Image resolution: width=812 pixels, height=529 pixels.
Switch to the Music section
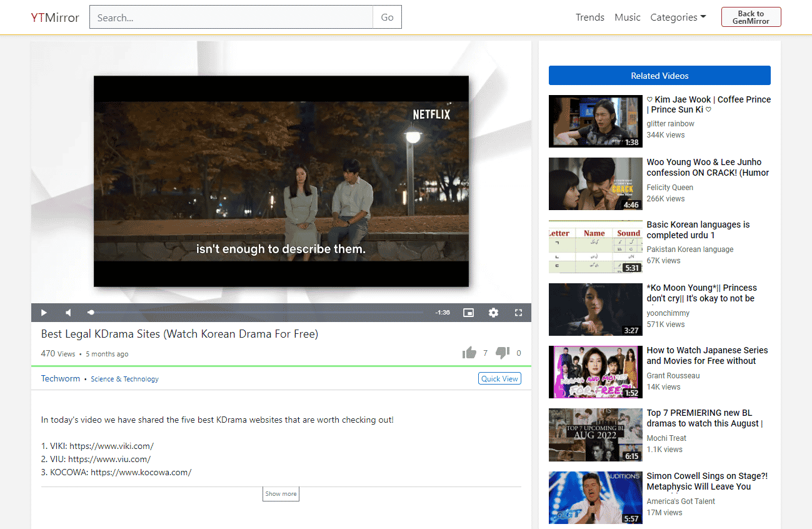coord(627,17)
